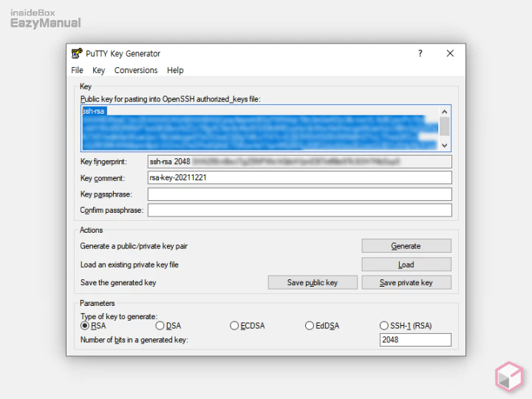This screenshot has height=399, width=532.
Task: Click Load to open existing private key
Action: (x=406, y=265)
